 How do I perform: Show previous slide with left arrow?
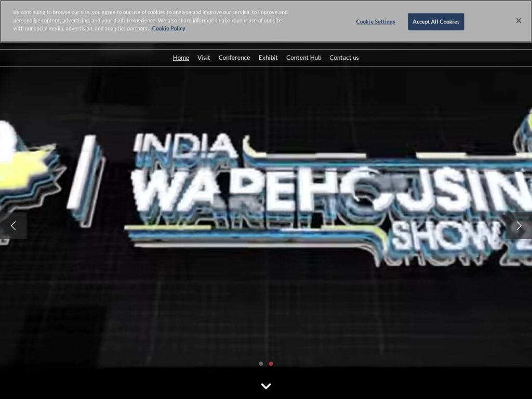tap(13, 225)
